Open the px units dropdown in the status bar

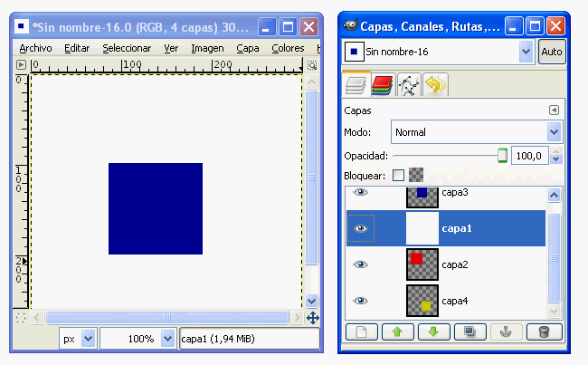pos(79,339)
